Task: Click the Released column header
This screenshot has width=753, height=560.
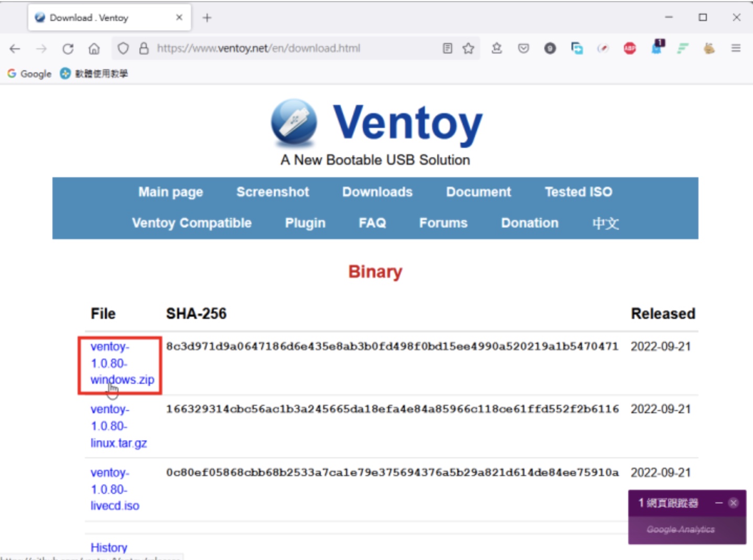Action: 663,314
